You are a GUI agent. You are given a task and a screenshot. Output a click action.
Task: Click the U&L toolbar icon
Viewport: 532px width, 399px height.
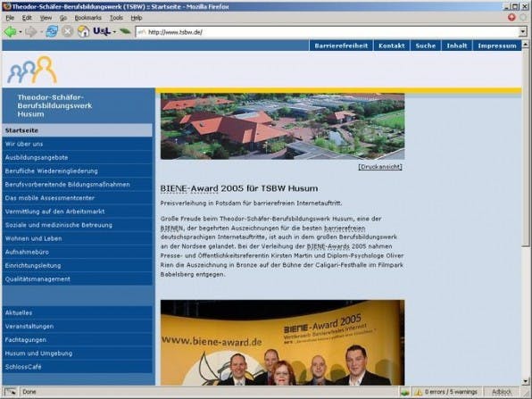click(x=102, y=31)
